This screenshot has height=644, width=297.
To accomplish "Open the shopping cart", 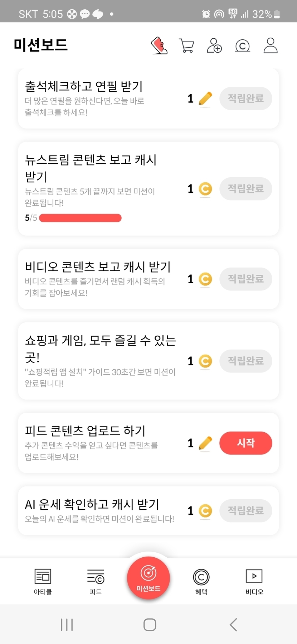I will [186, 46].
